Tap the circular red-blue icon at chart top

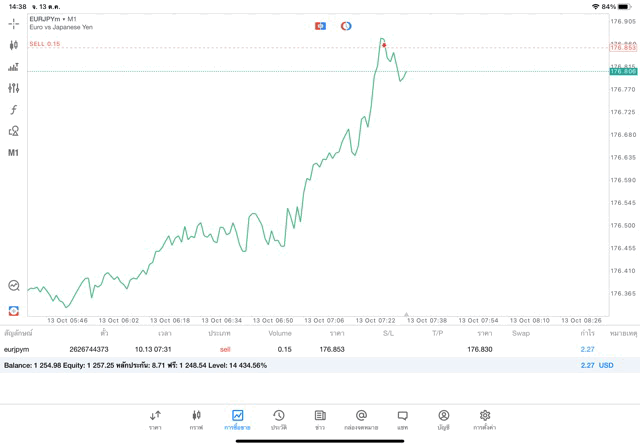tap(346, 26)
